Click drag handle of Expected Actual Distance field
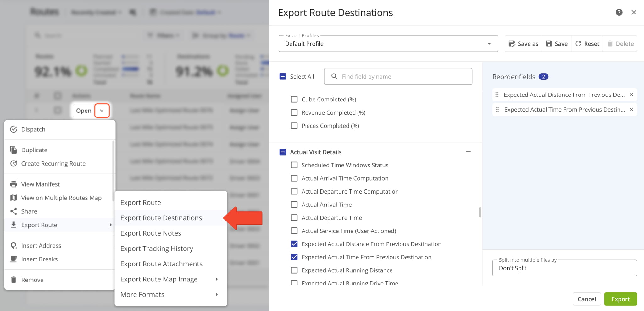This screenshot has height=311, width=644. [497, 95]
